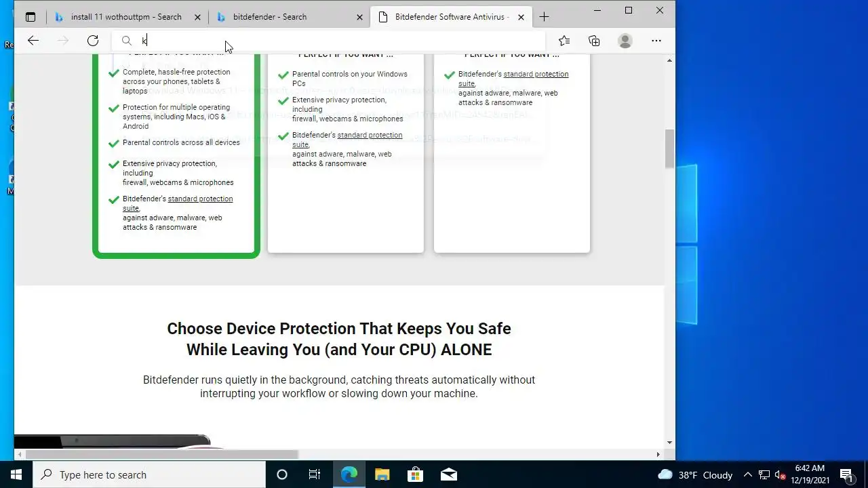Click the 'Type here to search' taskbar box
This screenshot has height=488, width=868.
(x=149, y=474)
